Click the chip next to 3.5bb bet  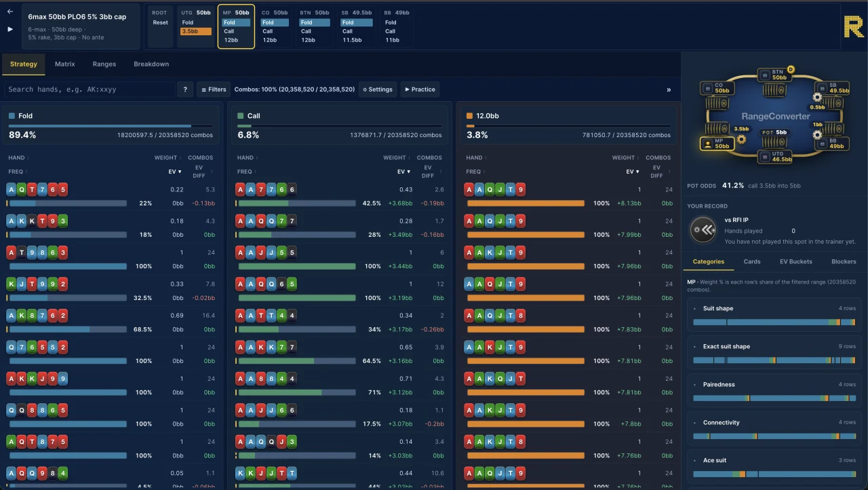pyautogui.click(x=741, y=139)
